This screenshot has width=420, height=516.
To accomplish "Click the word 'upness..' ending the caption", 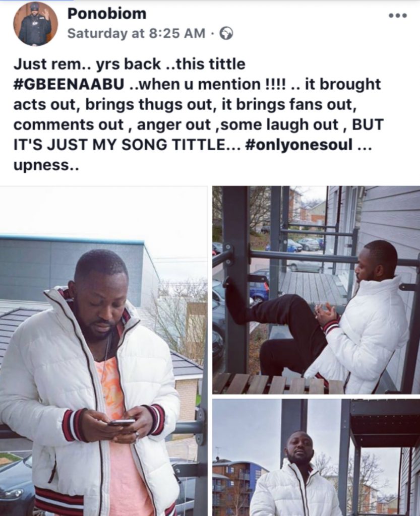I will (x=46, y=165).
